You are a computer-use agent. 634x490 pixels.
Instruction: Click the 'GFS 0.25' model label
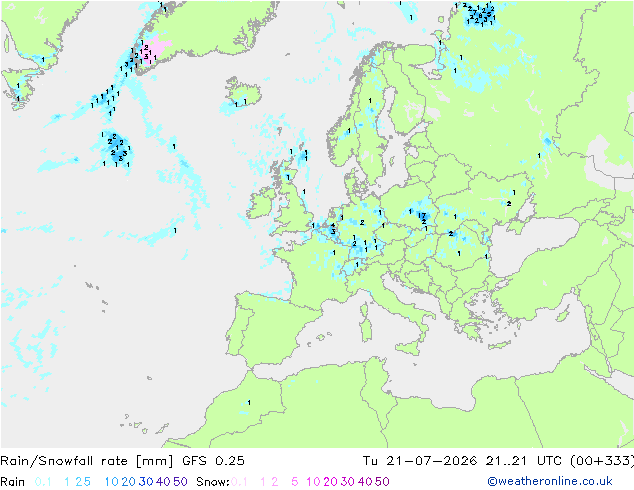(x=213, y=461)
